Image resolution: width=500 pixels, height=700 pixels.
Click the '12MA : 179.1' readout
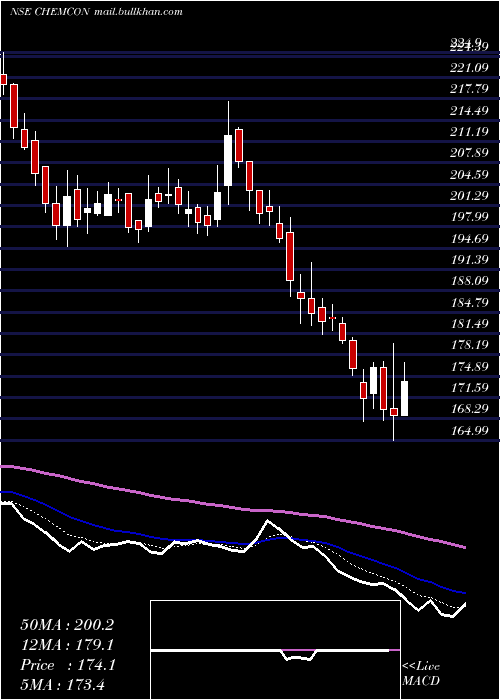click(x=67, y=645)
